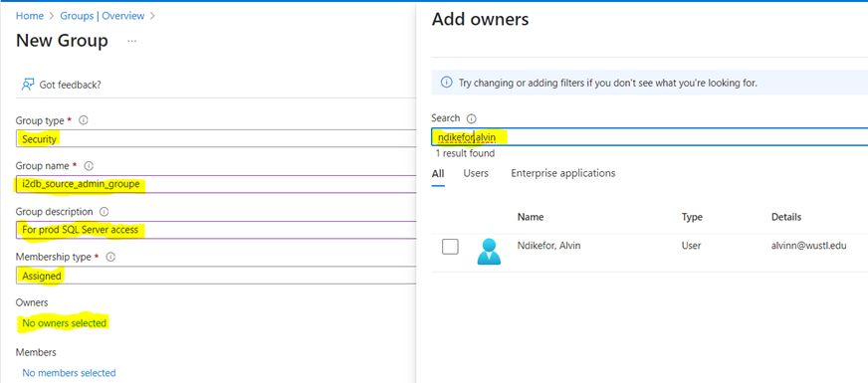The height and width of the screenshot is (383, 868).
Task: Click the Type column header
Action: 692,217
